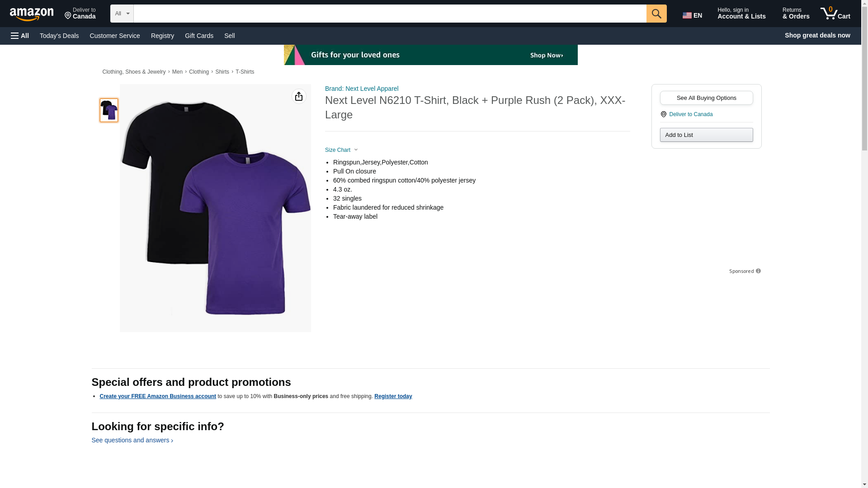Viewport: 868px width, 488px height.
Task: Click the Sponsored info icon
Action: coord(758,271)
